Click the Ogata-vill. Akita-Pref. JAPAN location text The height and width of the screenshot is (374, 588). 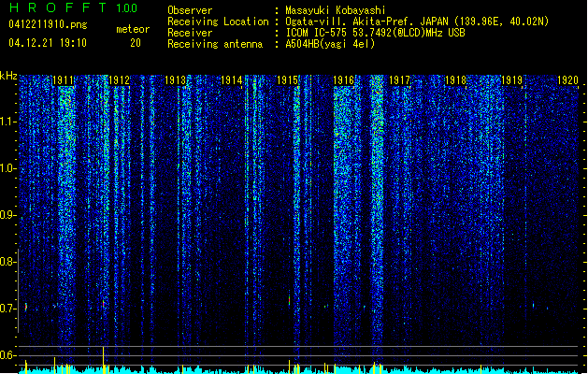click(x=417, y=22)
